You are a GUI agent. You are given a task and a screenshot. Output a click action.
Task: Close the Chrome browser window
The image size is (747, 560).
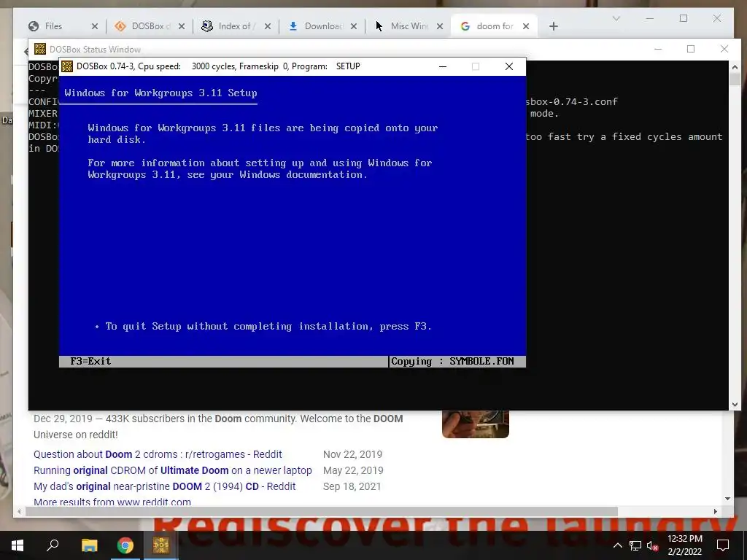coord(717,18)
